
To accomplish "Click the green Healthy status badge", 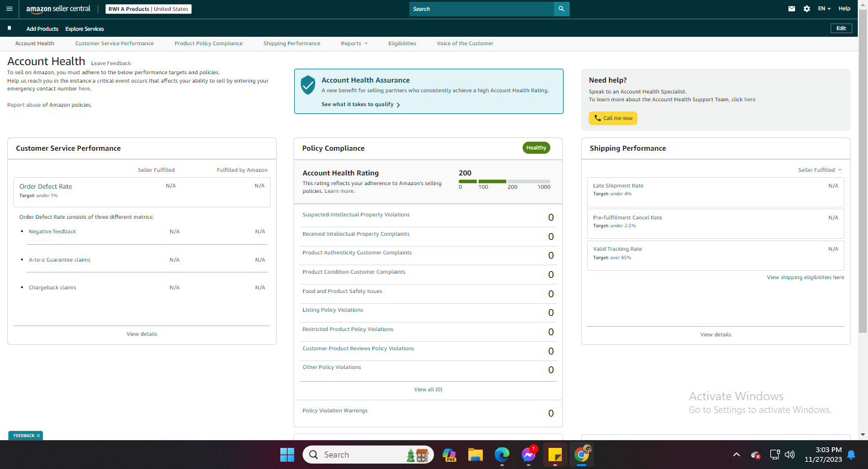I will (x=536, y=148).
